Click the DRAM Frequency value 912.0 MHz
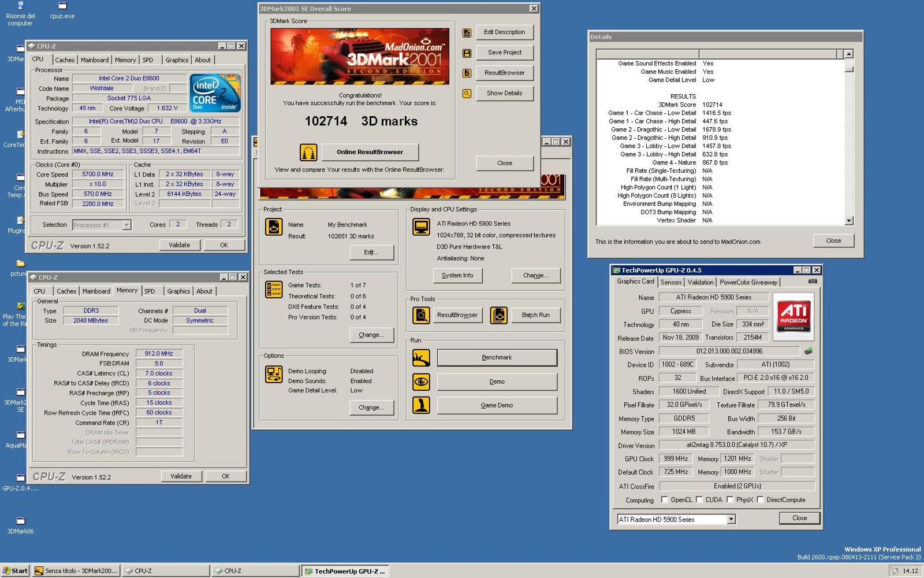The image size is (924, 578). pyautogui.click(x=159, y=354)
